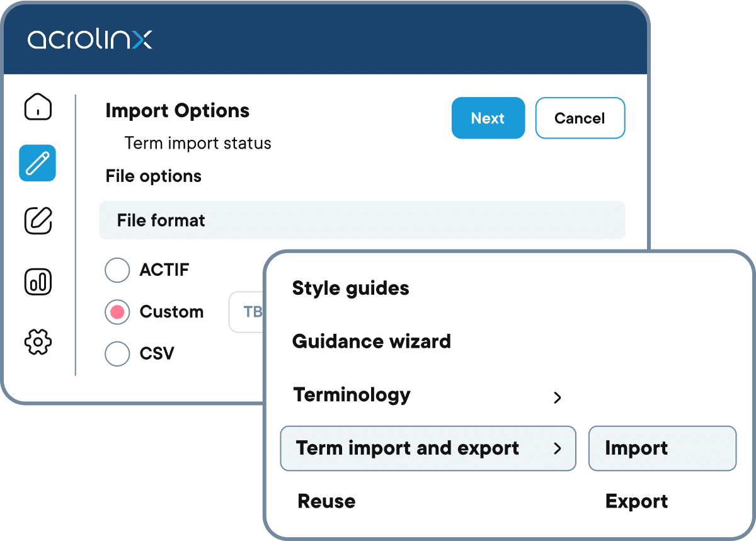Click the File format section header
Image resolution: width=756 pixels, height=541 pixels.
coord(362,220)
